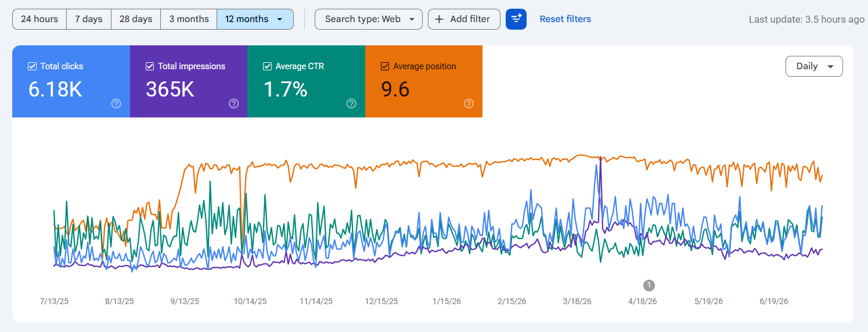Click the 2/15/26 axis date label
The height and width of the screenshot is (332, 868).
coord(512,301)
